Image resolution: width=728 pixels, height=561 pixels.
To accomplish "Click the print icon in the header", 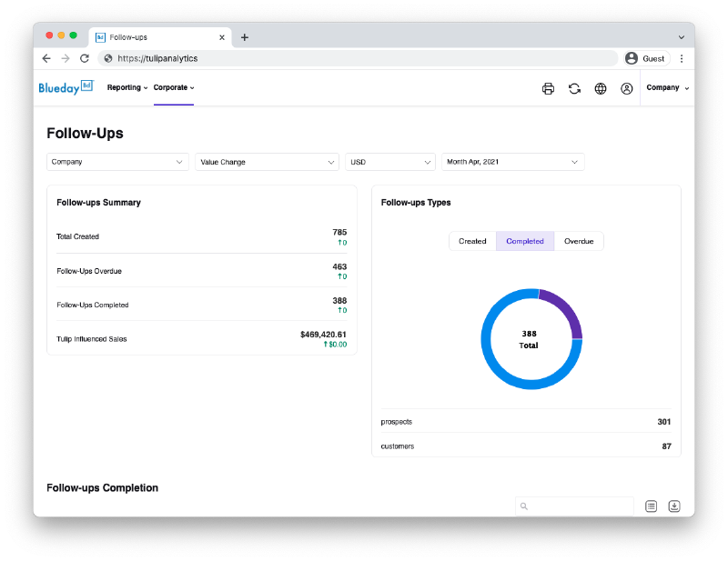I will pyautogui.click(x=548, y=88).
